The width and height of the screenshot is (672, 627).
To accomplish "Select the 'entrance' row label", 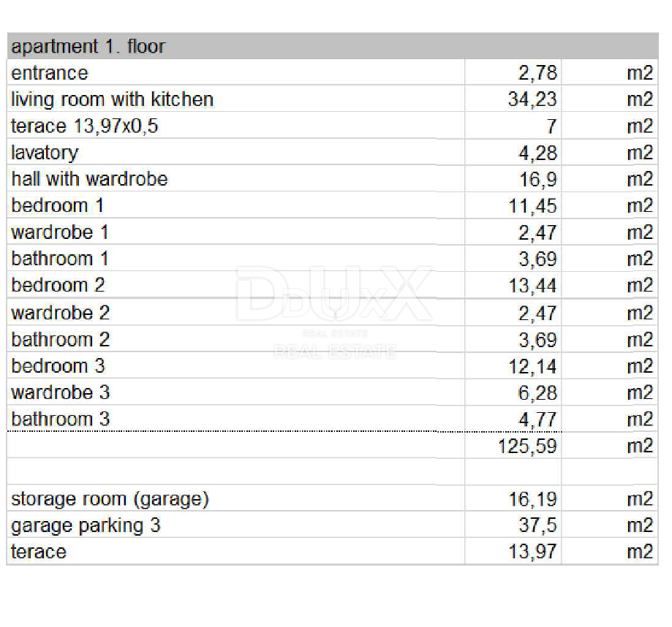I will (x=50, y=73).
